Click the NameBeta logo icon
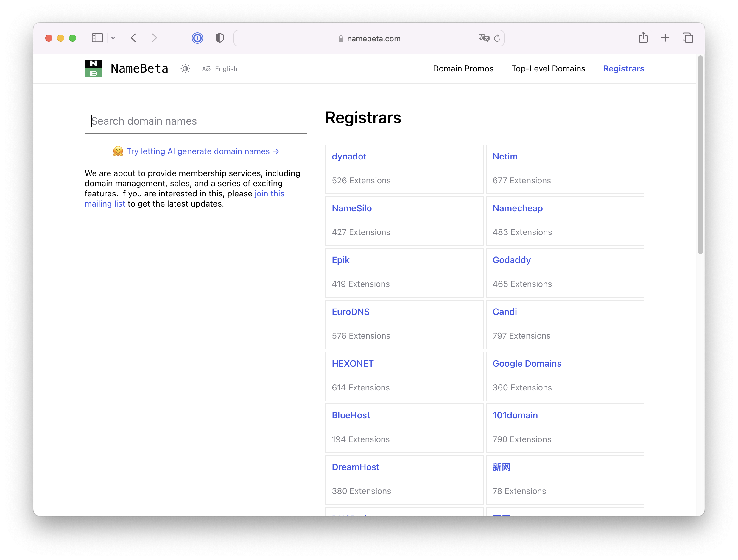The height and width of the screenshot is (560, 738). (x=94, y=68)
